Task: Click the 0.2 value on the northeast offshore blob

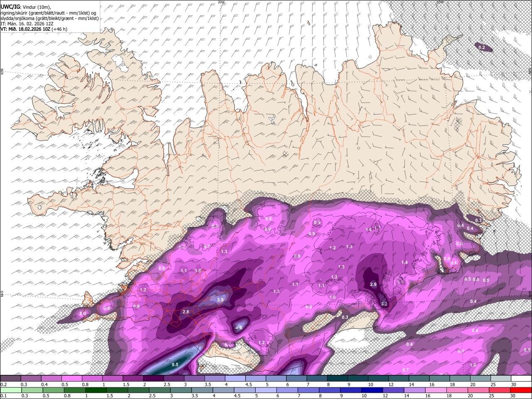Action: pos(482,48)
